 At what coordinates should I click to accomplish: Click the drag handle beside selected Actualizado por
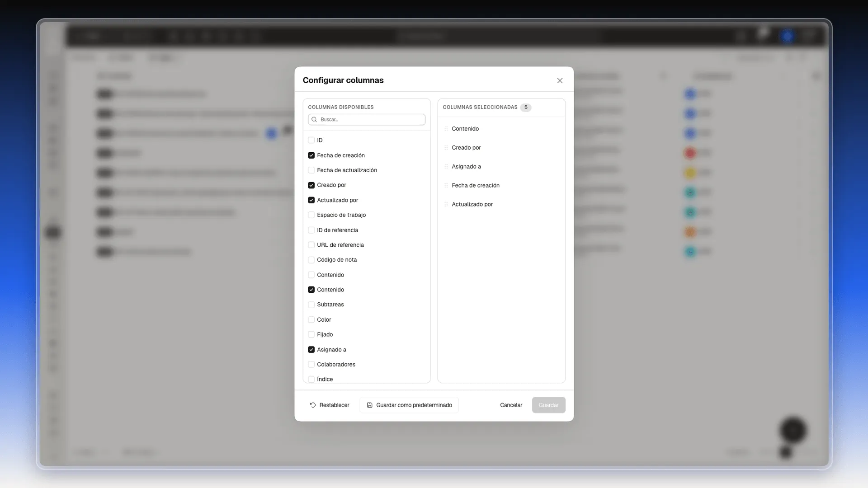446,204
